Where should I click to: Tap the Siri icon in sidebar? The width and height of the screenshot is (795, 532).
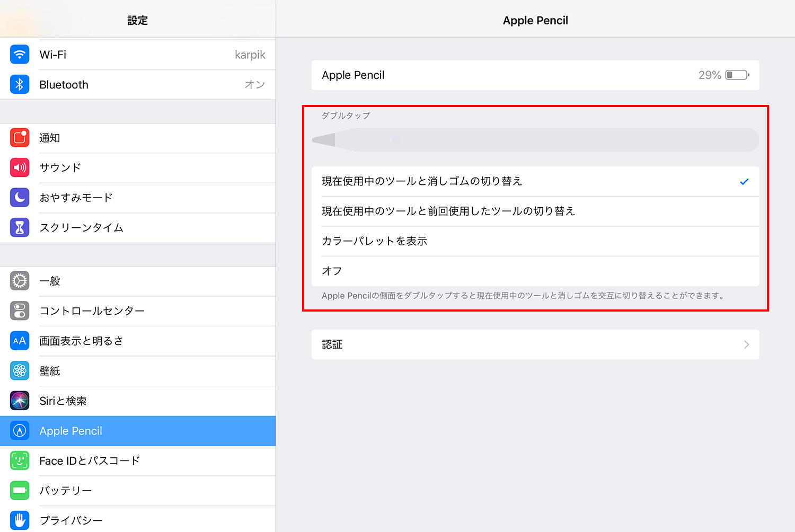tap(20, 401)
